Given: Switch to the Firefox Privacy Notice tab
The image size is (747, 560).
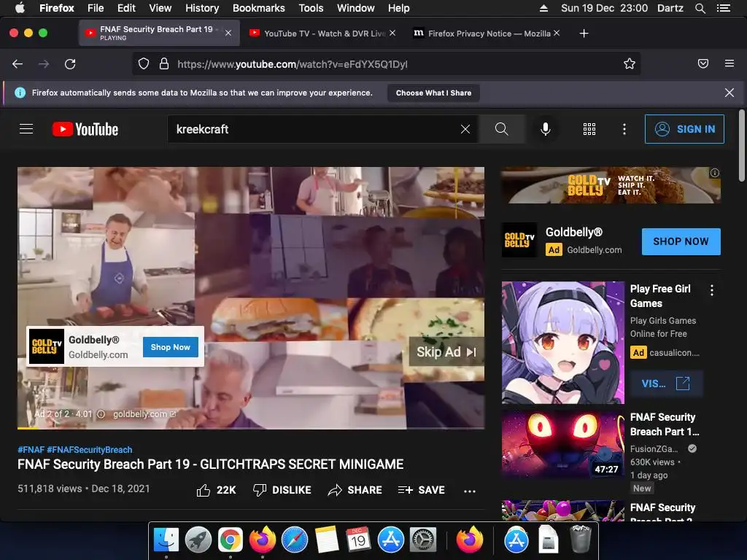Looking at the screenshot, I should pyautogui.click(x=487, y=34).
